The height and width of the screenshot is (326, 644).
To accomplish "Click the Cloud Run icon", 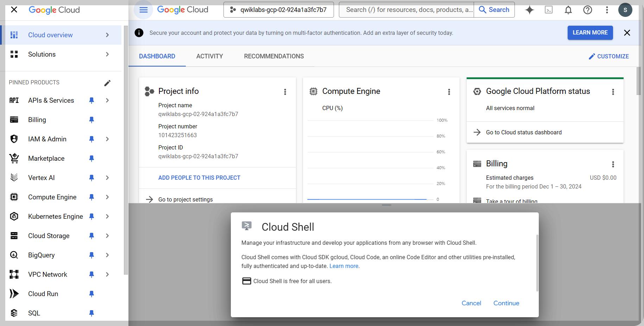I will (14, 294).
